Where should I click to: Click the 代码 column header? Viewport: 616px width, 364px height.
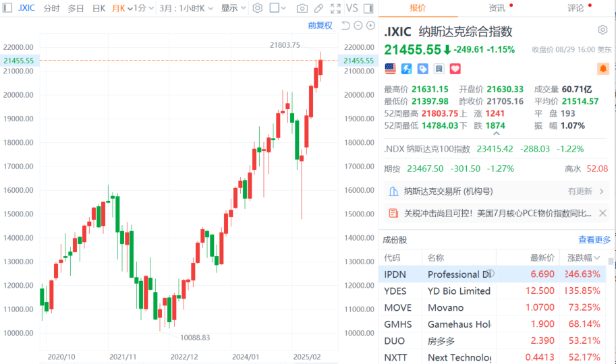392,258
